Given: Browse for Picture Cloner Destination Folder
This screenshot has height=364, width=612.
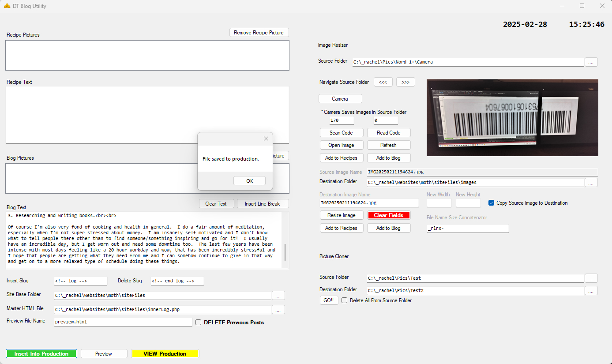Looking at the screenshot, I should click(x=591, y=291).
